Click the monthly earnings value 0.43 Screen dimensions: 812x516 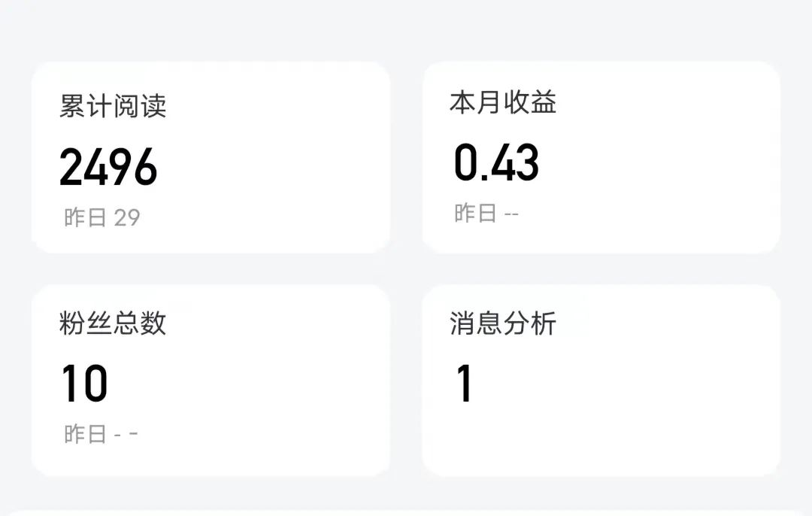495,164
